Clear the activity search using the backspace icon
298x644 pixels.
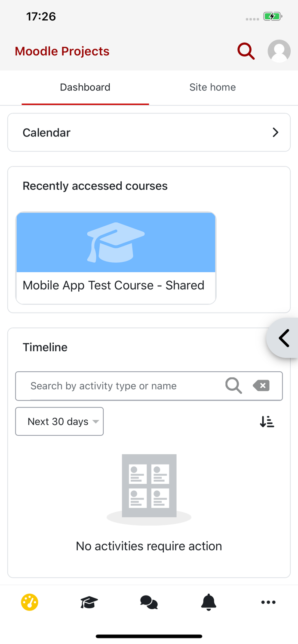tap(261, 386)
